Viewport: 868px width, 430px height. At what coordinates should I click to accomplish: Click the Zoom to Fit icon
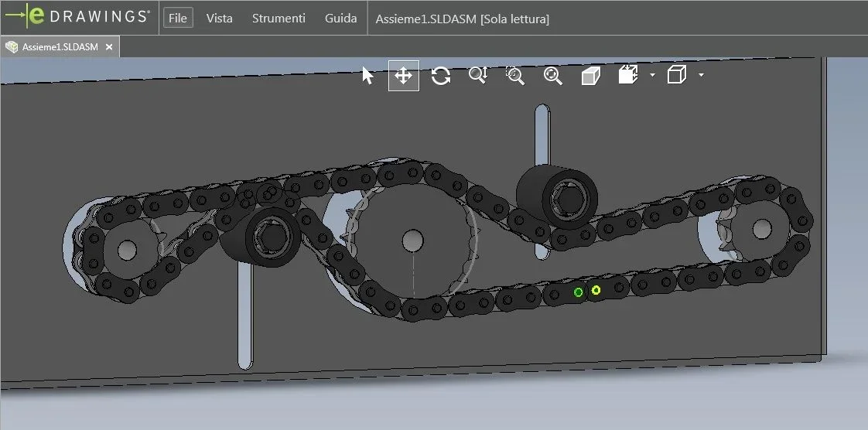pyautogui.click(x=552, y=75)
